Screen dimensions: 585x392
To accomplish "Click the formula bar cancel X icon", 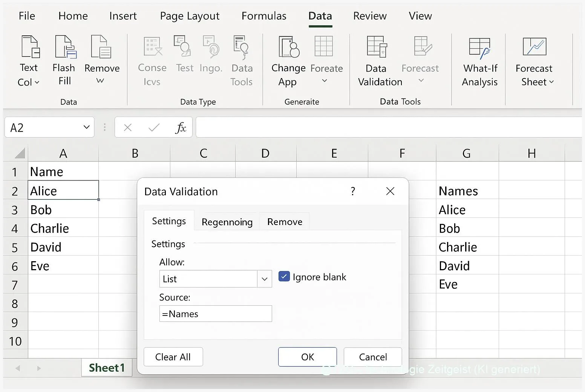I will click(128, 128).
